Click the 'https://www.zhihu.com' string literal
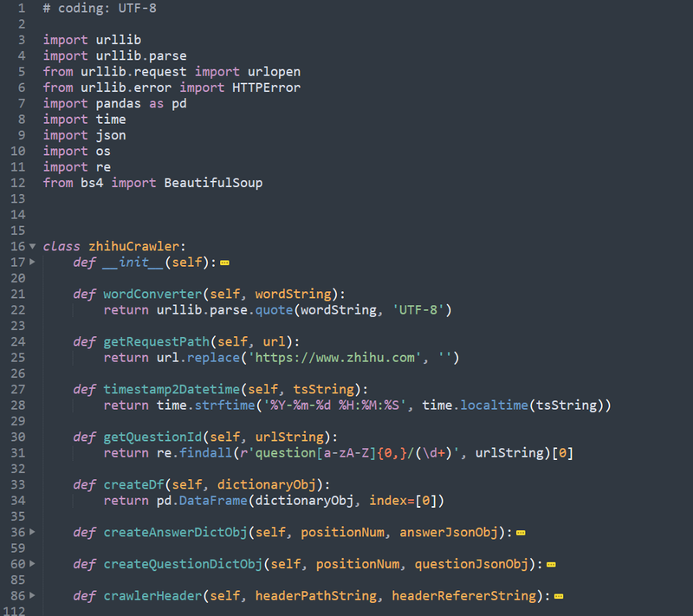693x616 pixels. click(x=335, y=358)
